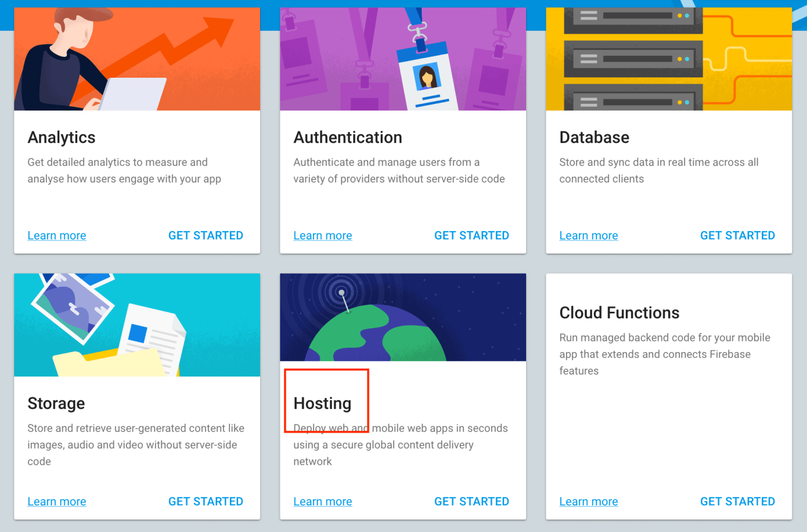Open Learn more link under Hosting
The height and width of the screenshot is (532, 807).
(x=322, y=502)
